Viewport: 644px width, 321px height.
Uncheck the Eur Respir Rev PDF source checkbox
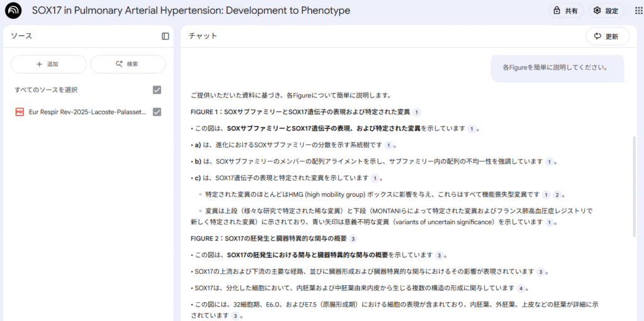pyautogui.click(x=157, y=112)
